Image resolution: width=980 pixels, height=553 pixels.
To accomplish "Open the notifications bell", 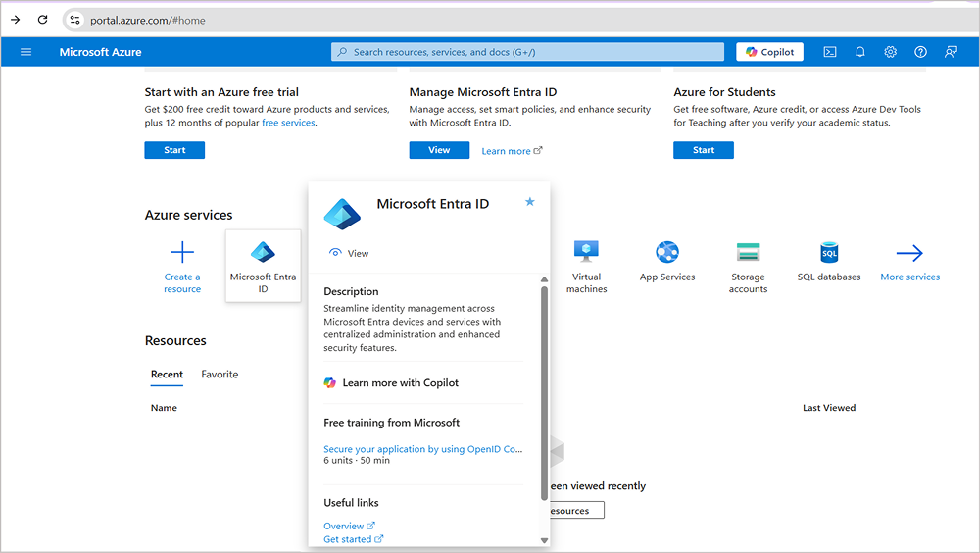I will 860,52.
